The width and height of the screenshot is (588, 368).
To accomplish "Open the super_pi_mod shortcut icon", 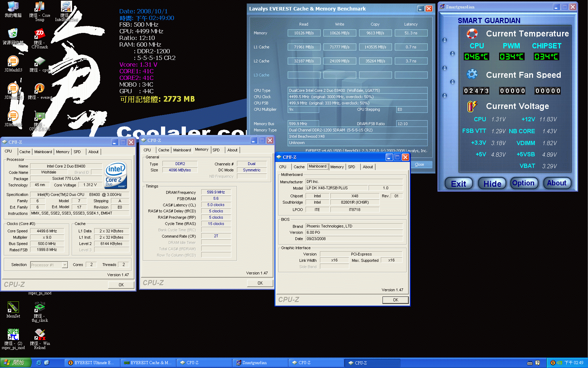I will click(x=13, y=339).
